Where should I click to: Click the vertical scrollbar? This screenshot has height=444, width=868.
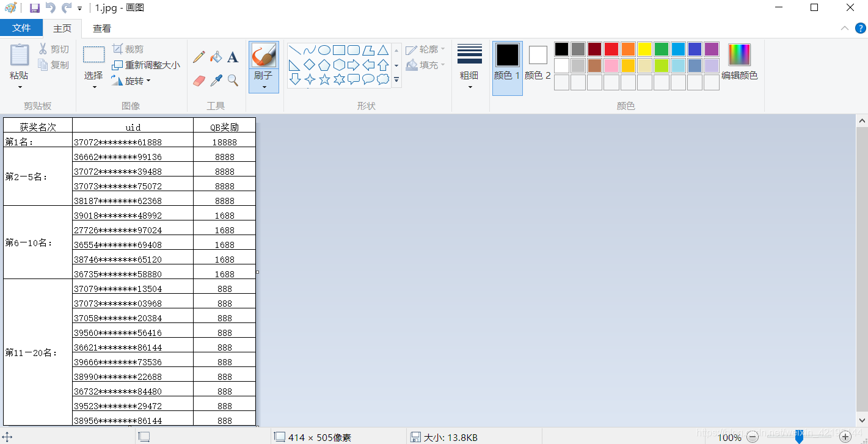pyautogui.click(x=862, y=269)
